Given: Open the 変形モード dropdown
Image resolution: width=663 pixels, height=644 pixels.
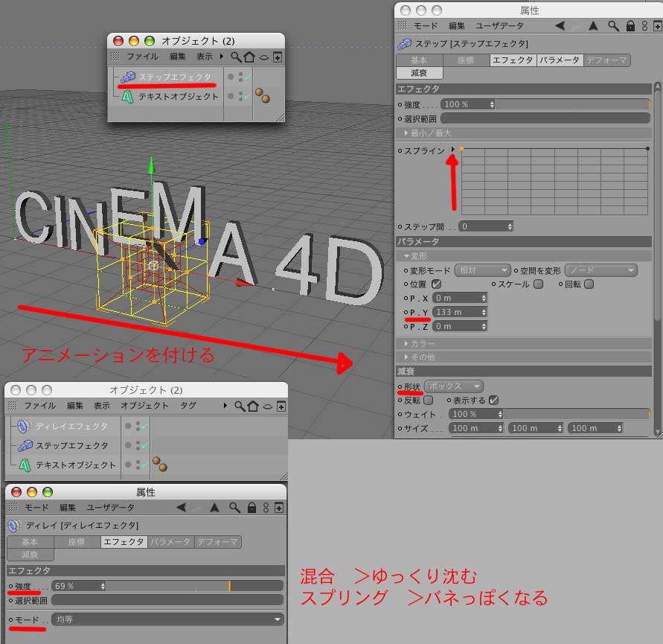Looking at the screenshot, I should click(482, 270).
